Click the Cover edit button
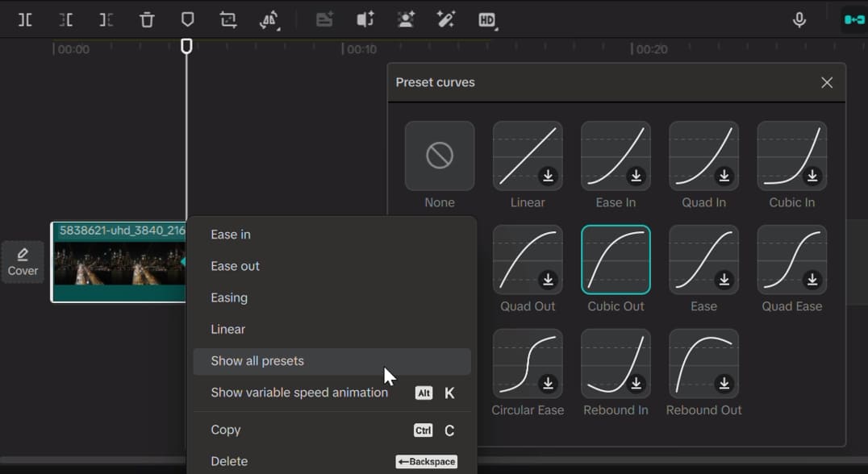The image size is (868, 474). 23,262
